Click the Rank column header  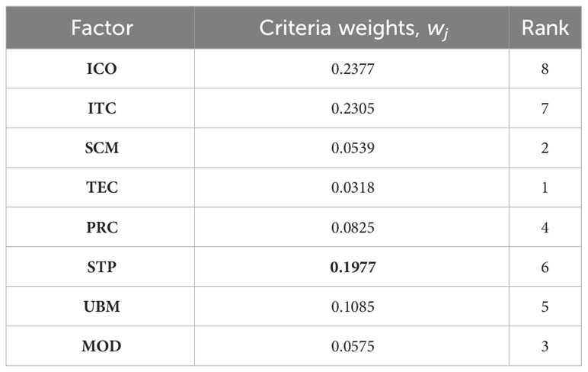pyautogui.click(x=545, y=28)
